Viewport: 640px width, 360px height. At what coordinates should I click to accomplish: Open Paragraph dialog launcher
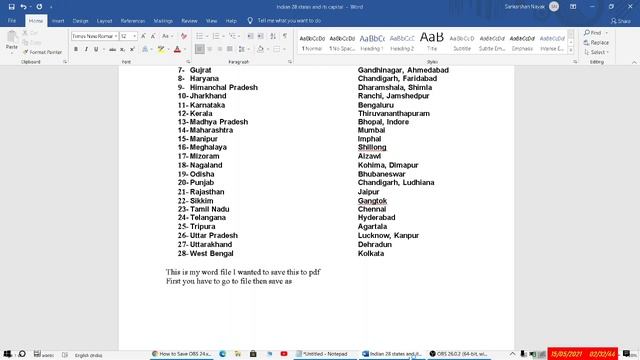290,62
